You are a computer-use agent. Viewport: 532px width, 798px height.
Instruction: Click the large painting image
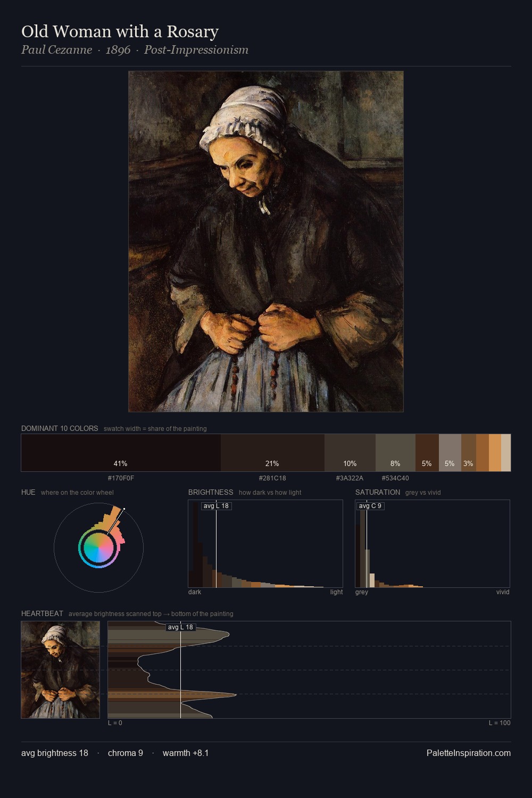coord(266,242)
